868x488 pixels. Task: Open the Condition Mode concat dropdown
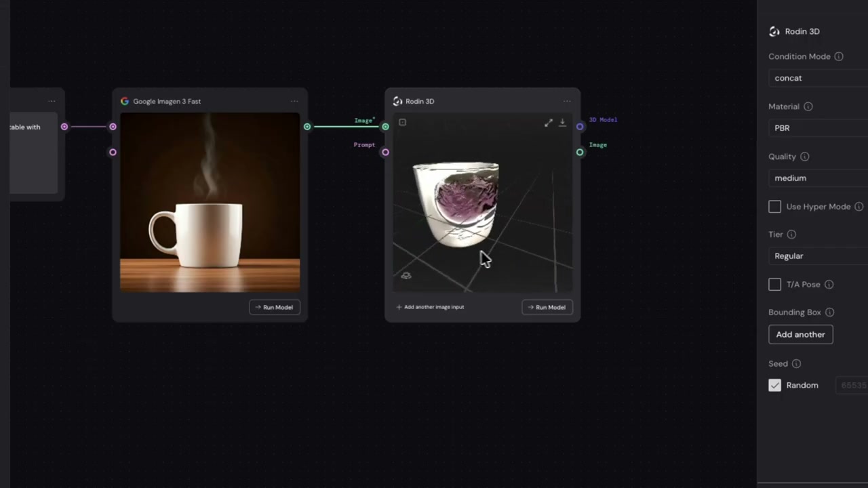(818, 78)
